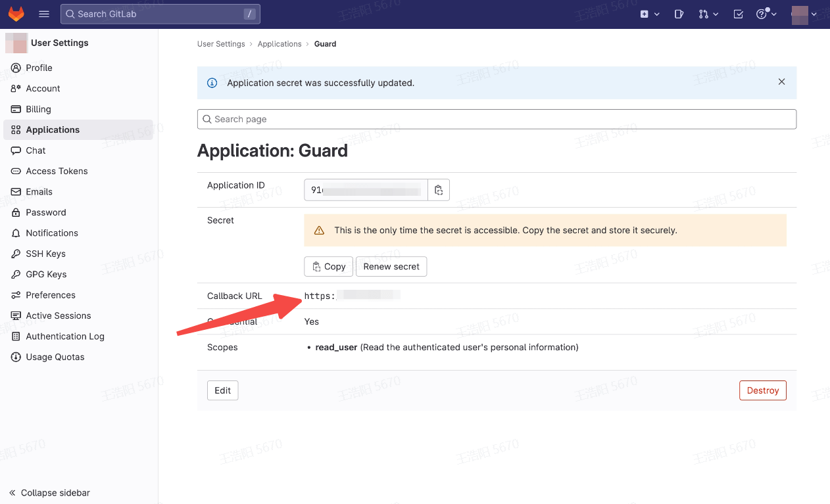Copy Application ID with clipboard icon
This screenshot has height=504, width=830.
point(439,191)
